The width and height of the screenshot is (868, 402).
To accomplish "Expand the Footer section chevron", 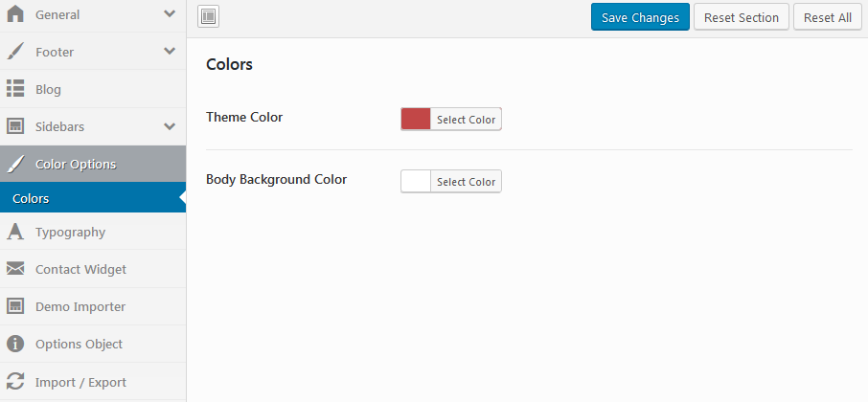I will click(x=170, y=52).
